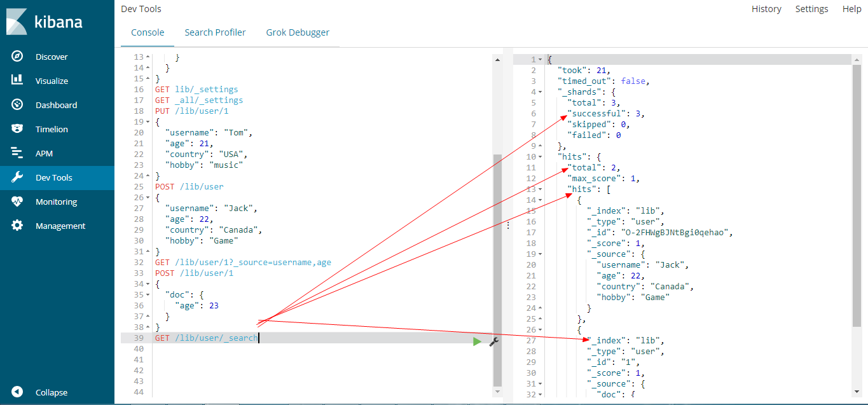
Task: Collapse fold arrow at editor line 34
Action: coord(148,284)
